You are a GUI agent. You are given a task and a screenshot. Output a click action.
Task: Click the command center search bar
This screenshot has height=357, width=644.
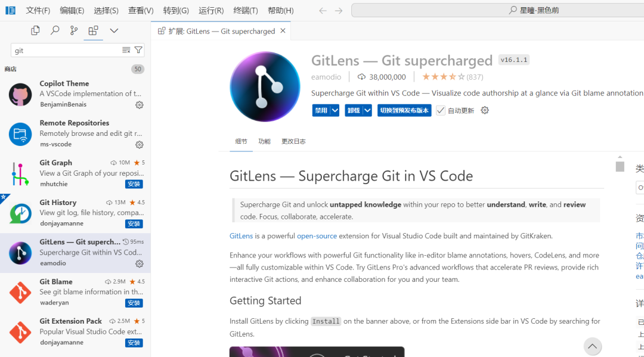click(498, 10)
